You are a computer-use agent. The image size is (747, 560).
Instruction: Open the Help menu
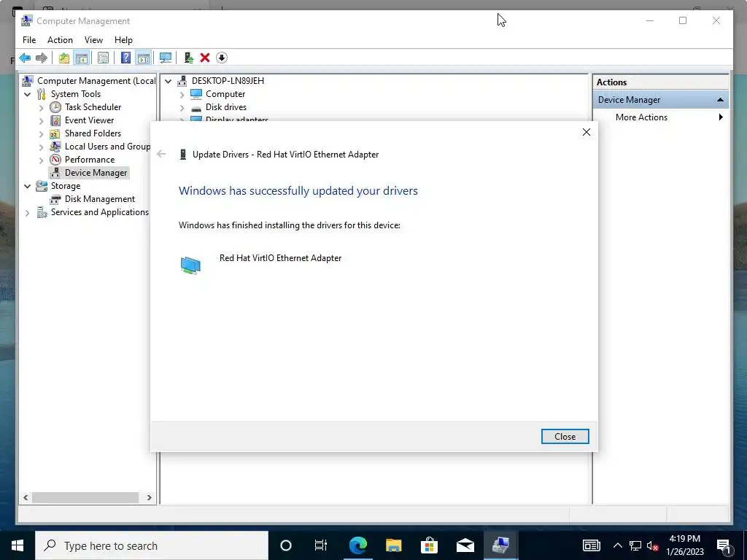(123, 40)
